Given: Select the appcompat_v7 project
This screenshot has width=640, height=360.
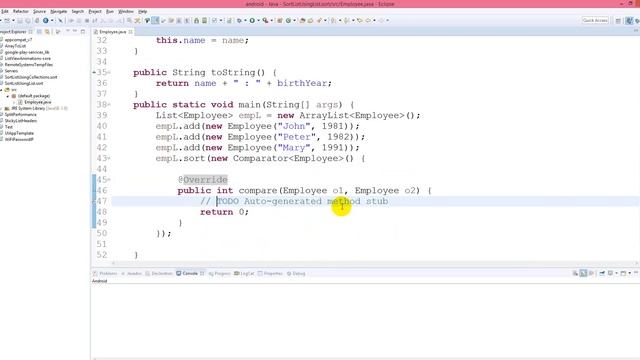Looking at the screenshot, I should tap(18, 40).
